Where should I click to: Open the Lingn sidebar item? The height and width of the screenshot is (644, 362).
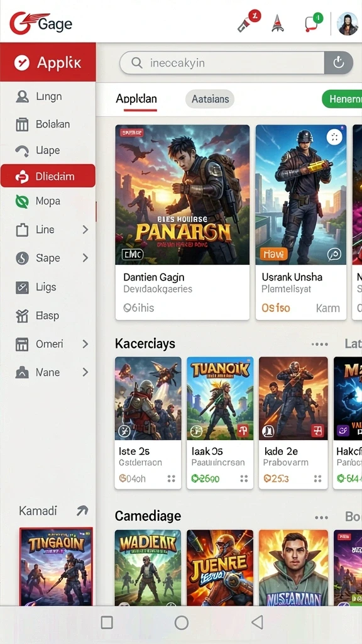[x=48, y=96]
